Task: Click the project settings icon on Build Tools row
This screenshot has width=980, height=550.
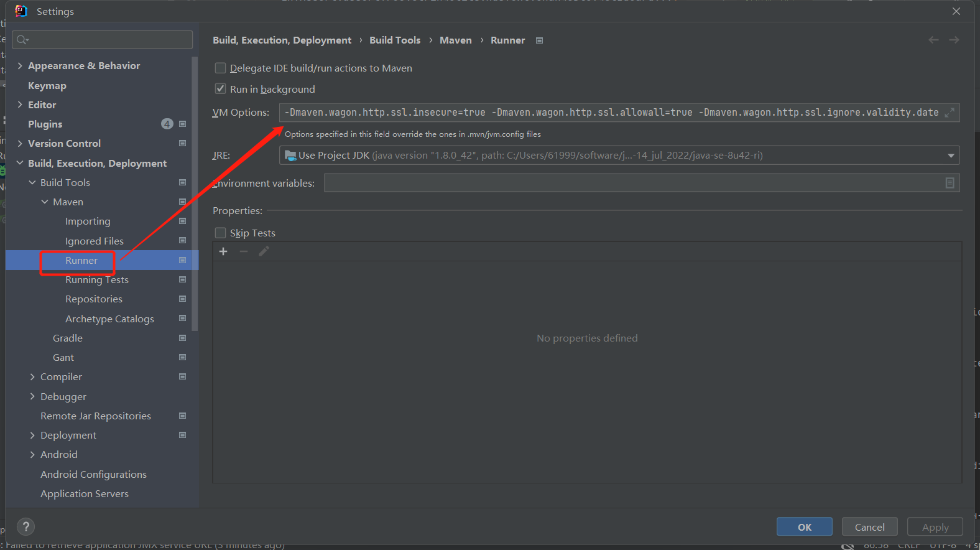Action: tap(183, 182)
